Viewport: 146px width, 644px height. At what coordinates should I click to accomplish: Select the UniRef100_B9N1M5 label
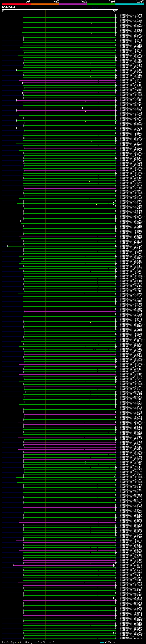coord(131,63)
